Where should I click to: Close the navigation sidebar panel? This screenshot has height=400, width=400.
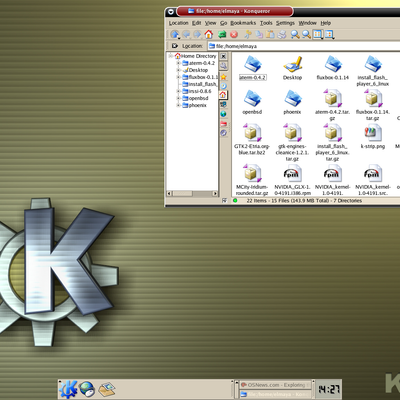pos(223,56)
